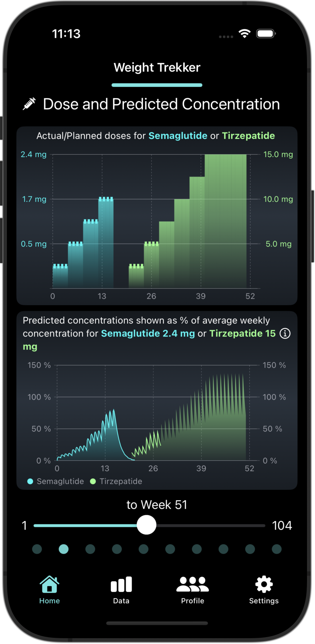315x644 pixels.
Task: Open the Data bar chart icon
Action: pyautogui.click(x=121, y=584)
